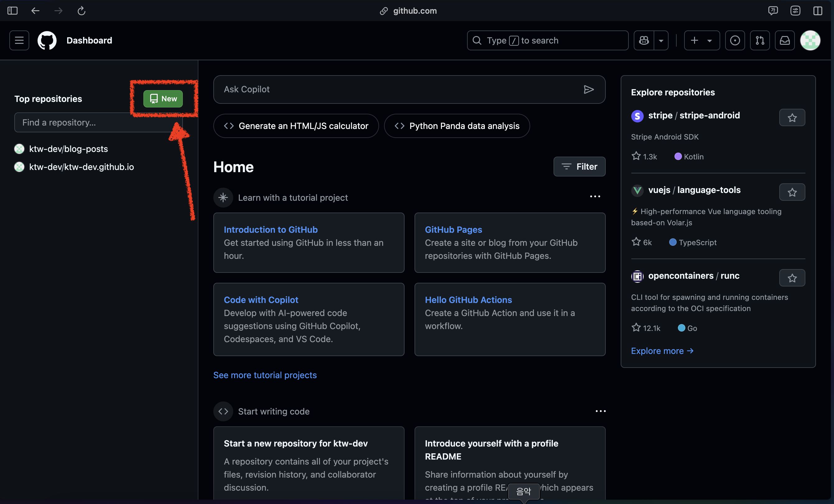
Task: Open Start writing code options menu
Action: click(600, 411)
